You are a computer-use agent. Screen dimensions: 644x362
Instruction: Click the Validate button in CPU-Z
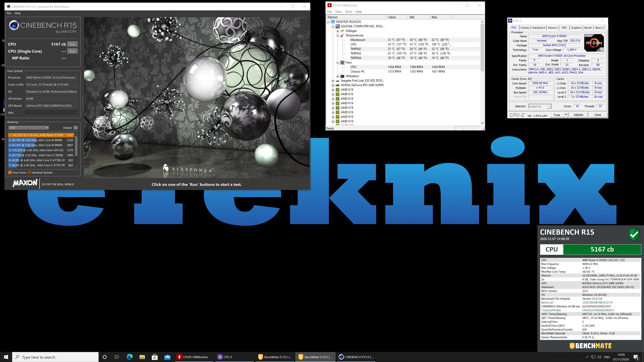578,115
